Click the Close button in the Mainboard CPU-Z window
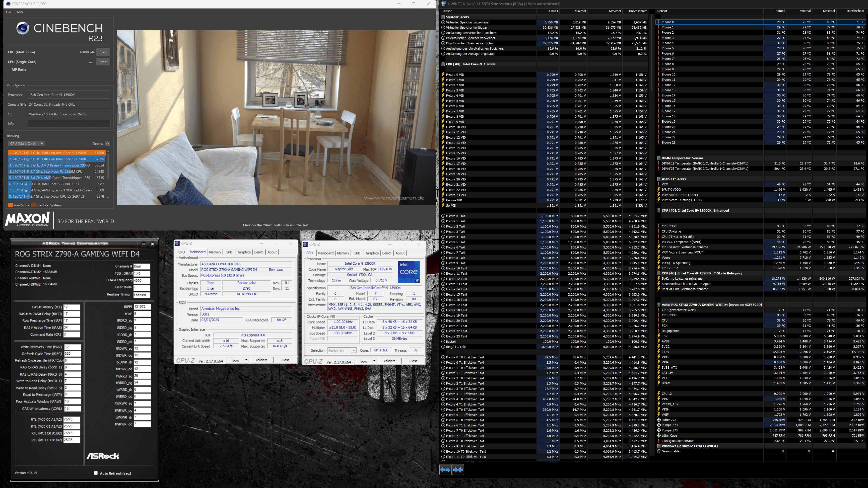868x488 pixels. tap(285, 360)
